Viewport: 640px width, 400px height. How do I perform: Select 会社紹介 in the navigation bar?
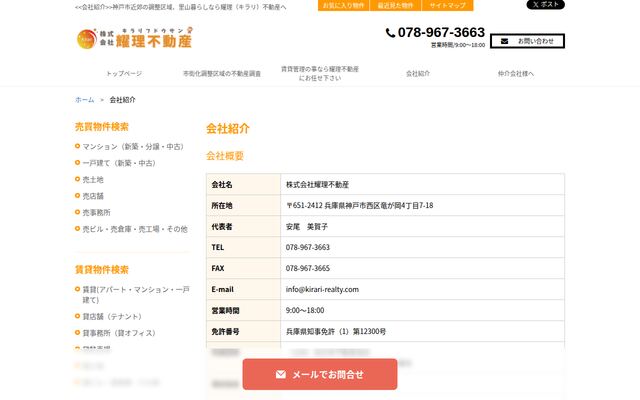(x=418, y=73)
